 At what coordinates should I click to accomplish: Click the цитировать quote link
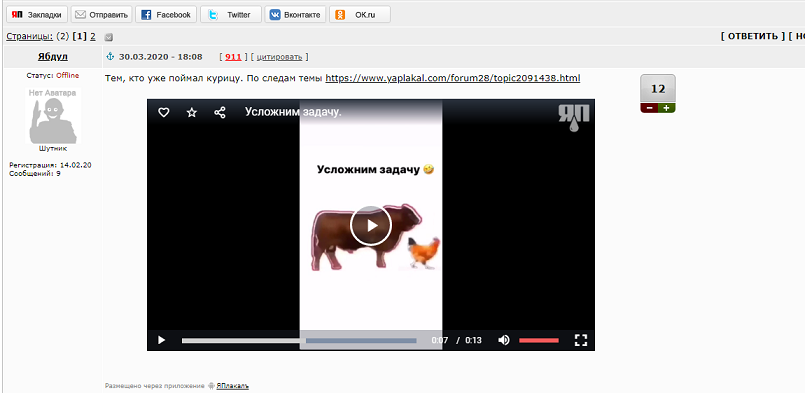click(x=280, y=57)
